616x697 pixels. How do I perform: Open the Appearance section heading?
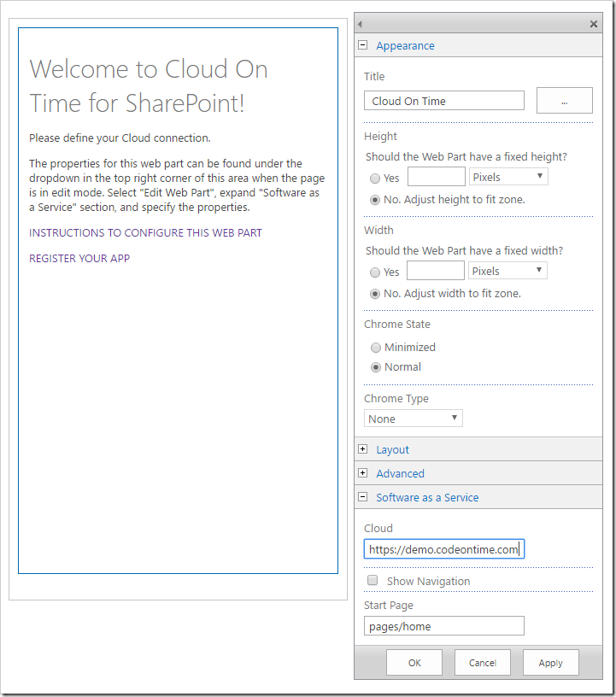click(405, 46)
